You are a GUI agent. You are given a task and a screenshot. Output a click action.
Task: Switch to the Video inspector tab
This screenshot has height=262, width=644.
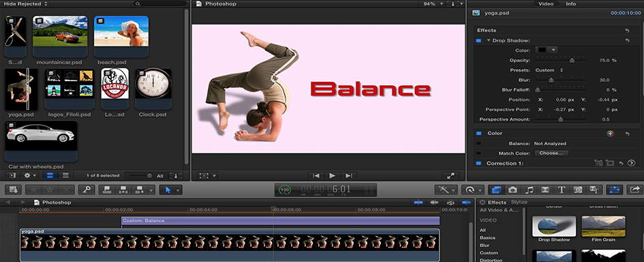(546, 3)
